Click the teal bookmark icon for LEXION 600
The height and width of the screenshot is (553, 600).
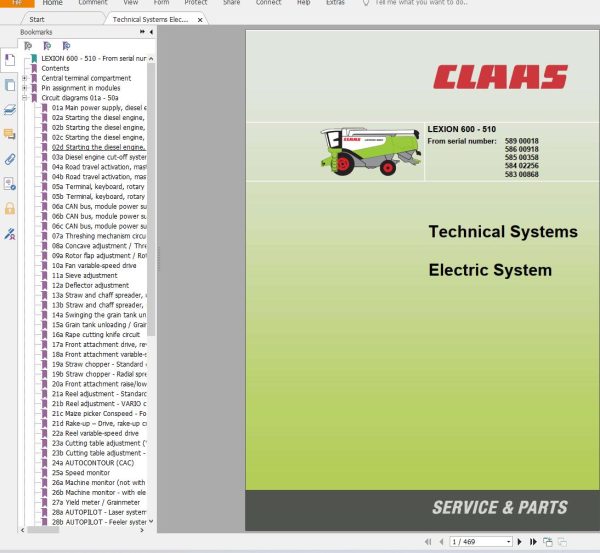[x=34, y=59]
